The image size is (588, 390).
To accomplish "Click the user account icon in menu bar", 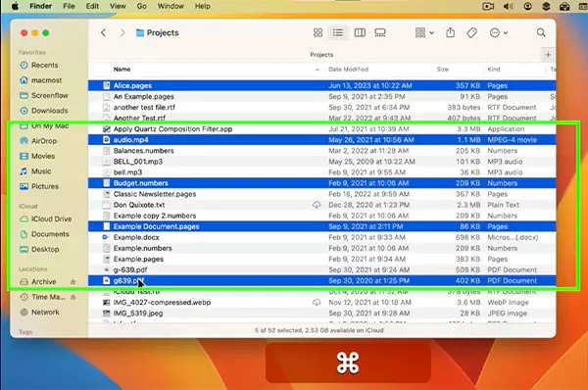I will (x=527, y=7).
